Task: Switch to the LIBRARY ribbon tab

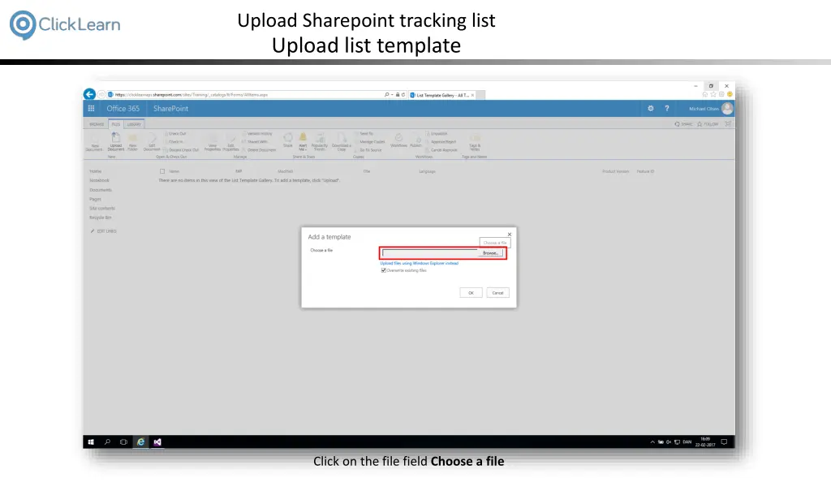Action: click(x=134, y=124)
